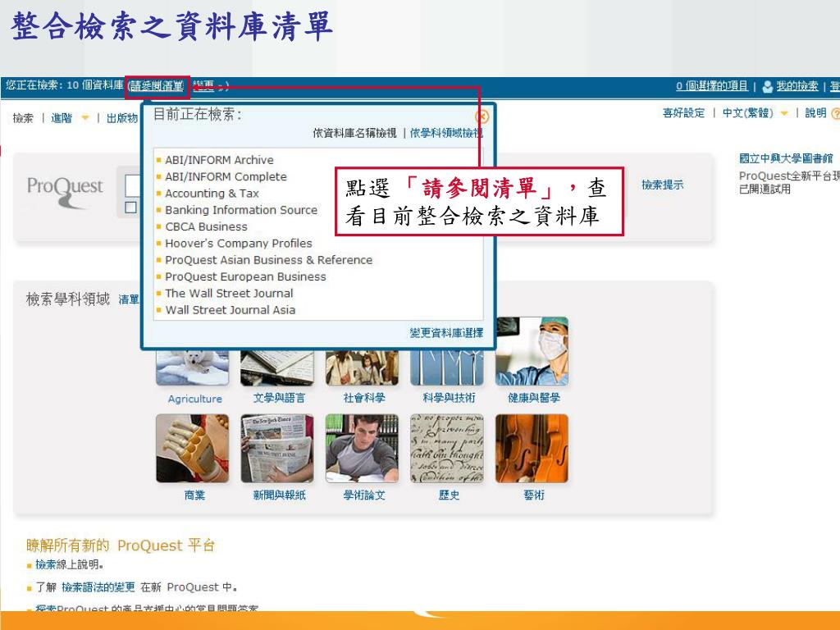Open the Agriculture subject link

pos(194,399)
